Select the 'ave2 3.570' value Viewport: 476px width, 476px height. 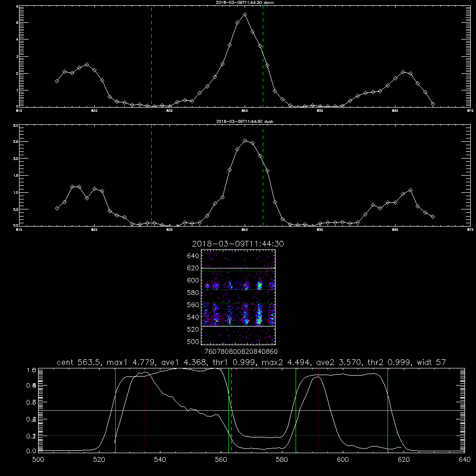pos(339,362)
